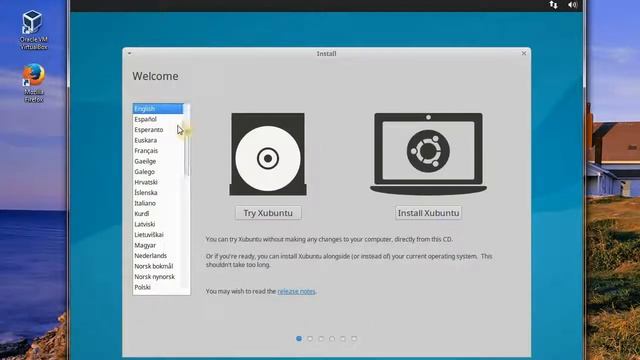Click the CD disc illustration
Image resolution: width=640 pixels, height=360 pixels.
268,154
